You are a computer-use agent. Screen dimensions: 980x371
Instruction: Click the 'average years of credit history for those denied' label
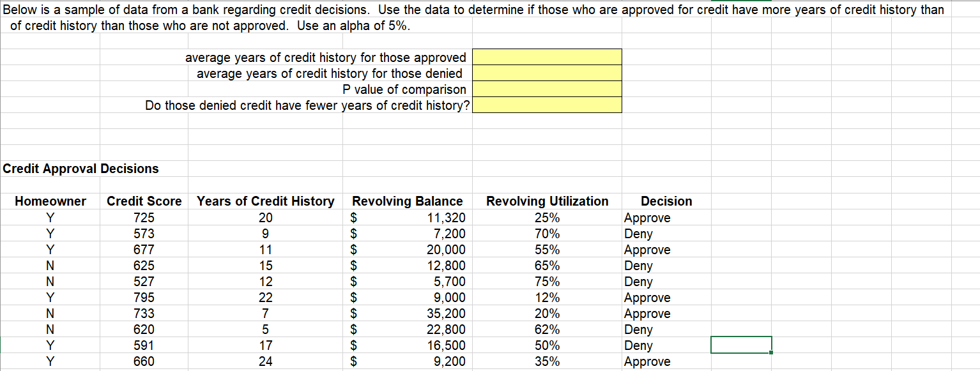click(x=330, y=73)
